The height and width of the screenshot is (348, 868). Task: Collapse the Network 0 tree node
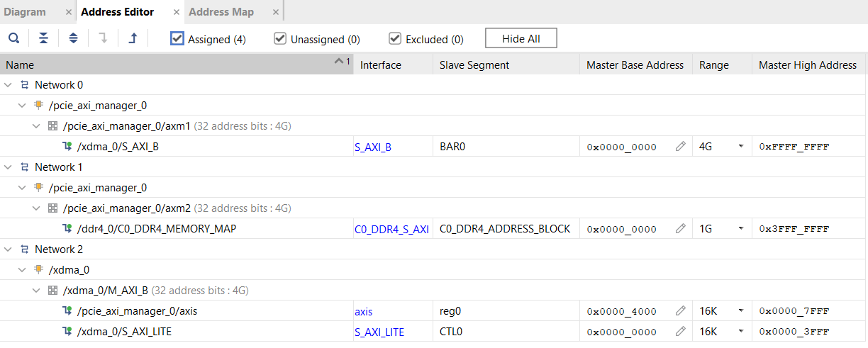click(x=8, y=85)
